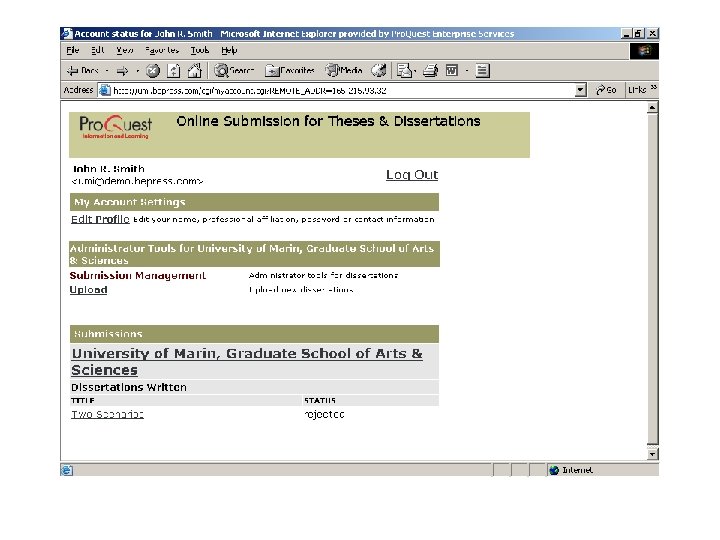Open the Favorites toolbar button

point(290,71)
